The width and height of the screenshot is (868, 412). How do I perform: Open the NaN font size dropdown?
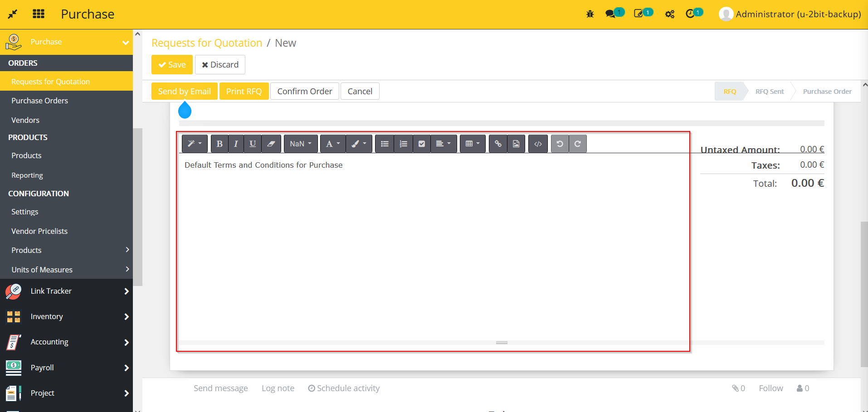click(x=301, y=144)
